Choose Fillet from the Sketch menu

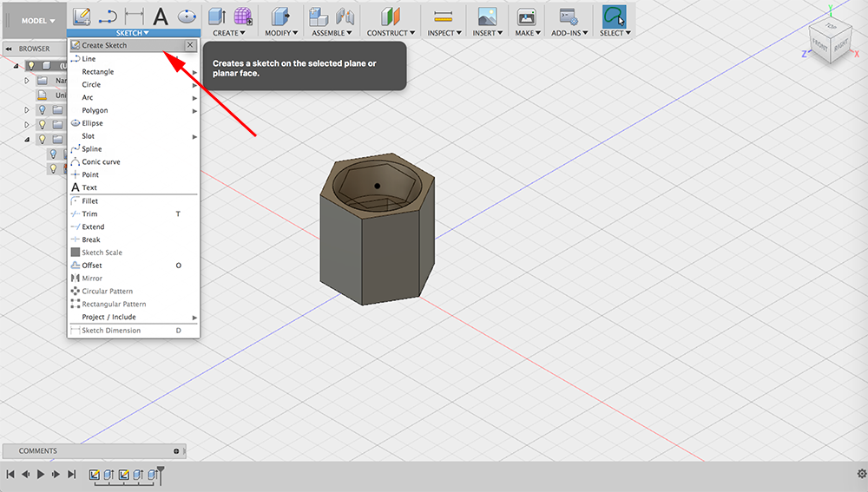click(134, 201)
